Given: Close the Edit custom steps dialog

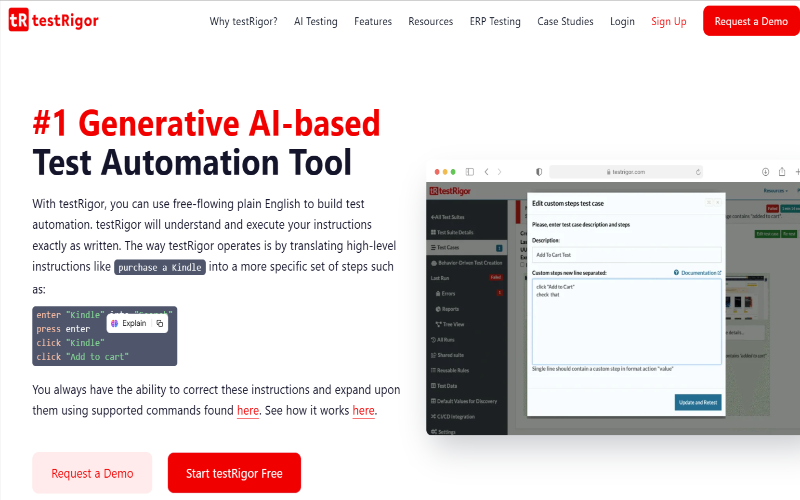Looking at the screenshot, I should click(717, 203).
